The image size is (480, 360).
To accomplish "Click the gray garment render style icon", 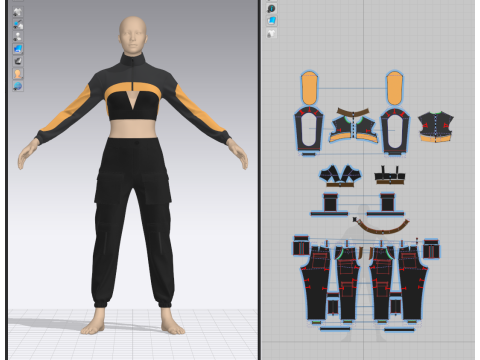I will [18, 61].
